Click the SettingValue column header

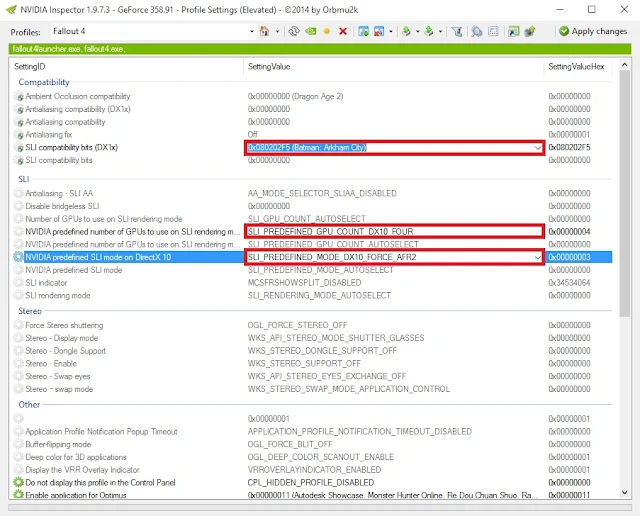click(393, 67)
